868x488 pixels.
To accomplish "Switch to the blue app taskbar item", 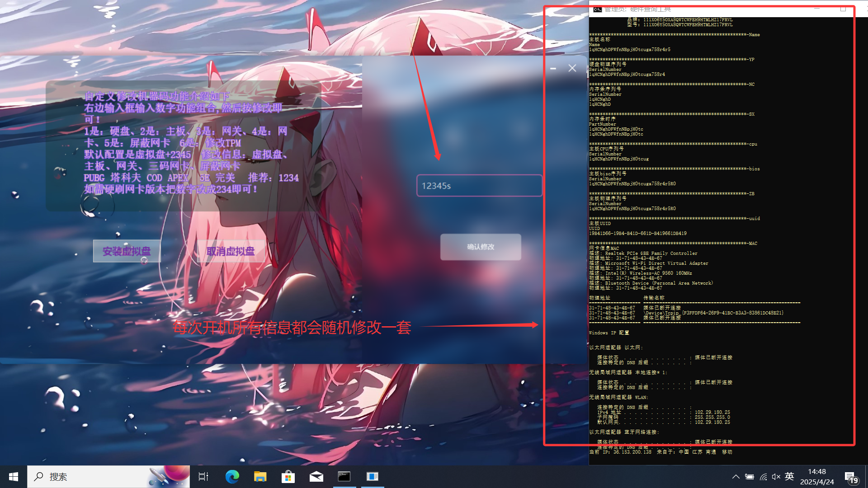I will click(373, 477).
